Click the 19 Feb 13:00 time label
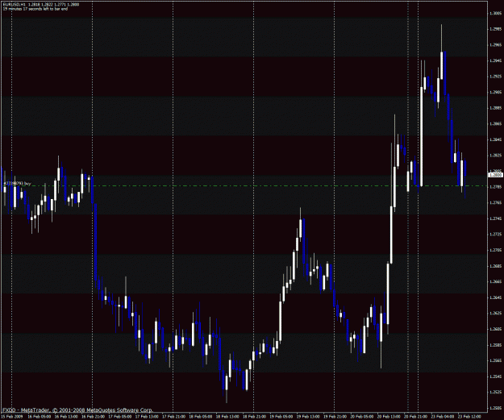 click(x=308, y=417)
